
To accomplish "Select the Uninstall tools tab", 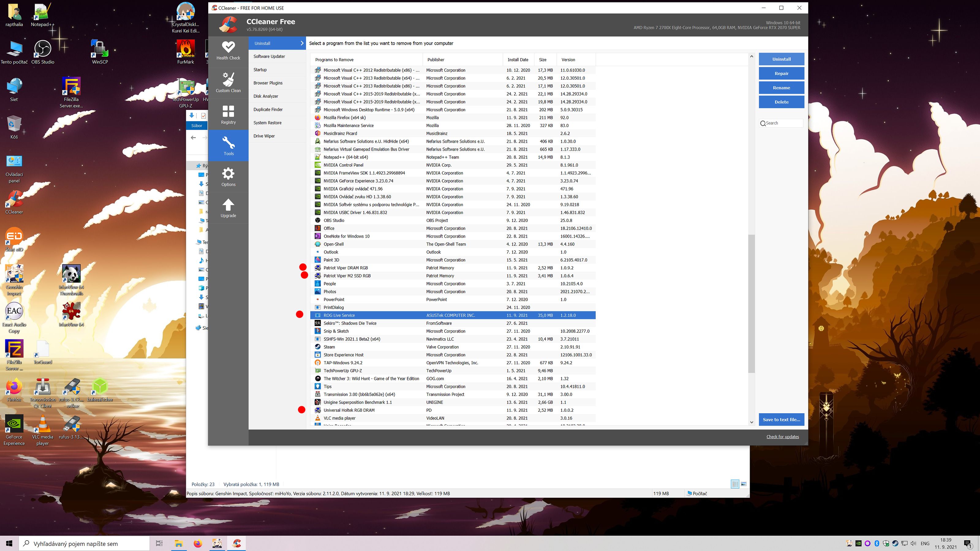I will (277, 43).
